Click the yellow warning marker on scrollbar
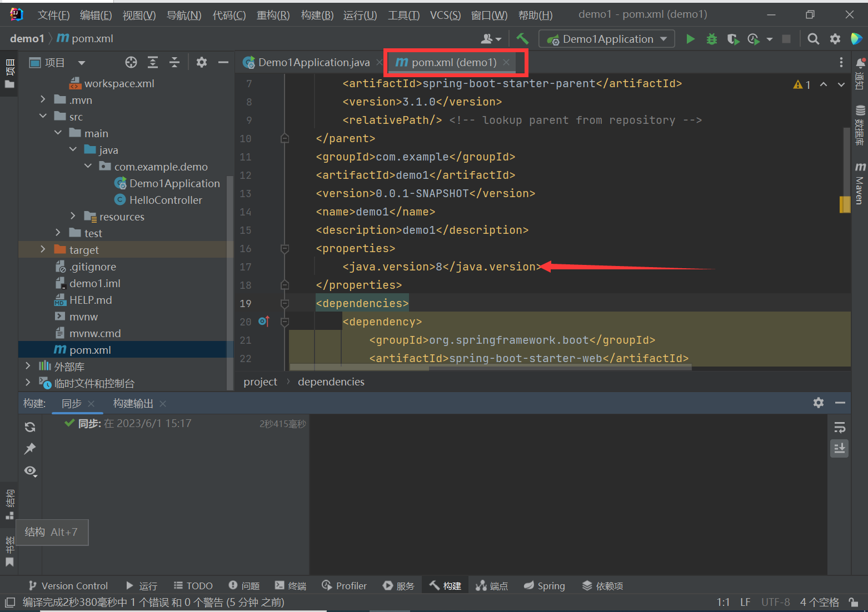This screenshot has height=612, width=868. pyautogui.click(x=845, y=204)
